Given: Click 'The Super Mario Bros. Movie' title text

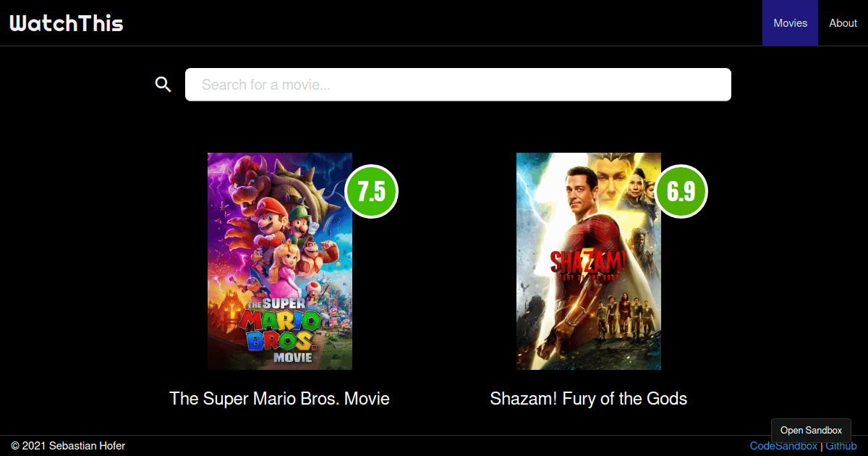Looking at the screenshot, I should [x=279, y=399].
